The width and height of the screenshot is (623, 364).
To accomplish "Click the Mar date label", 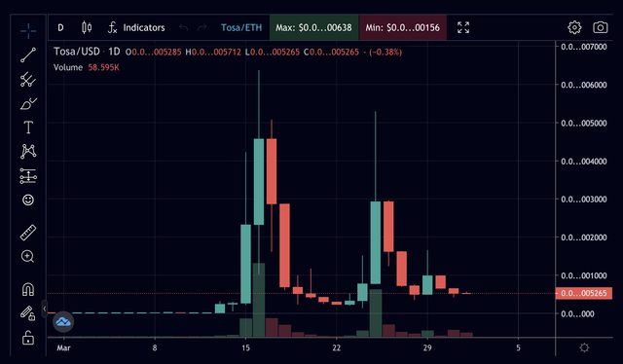I will (63, 347).
